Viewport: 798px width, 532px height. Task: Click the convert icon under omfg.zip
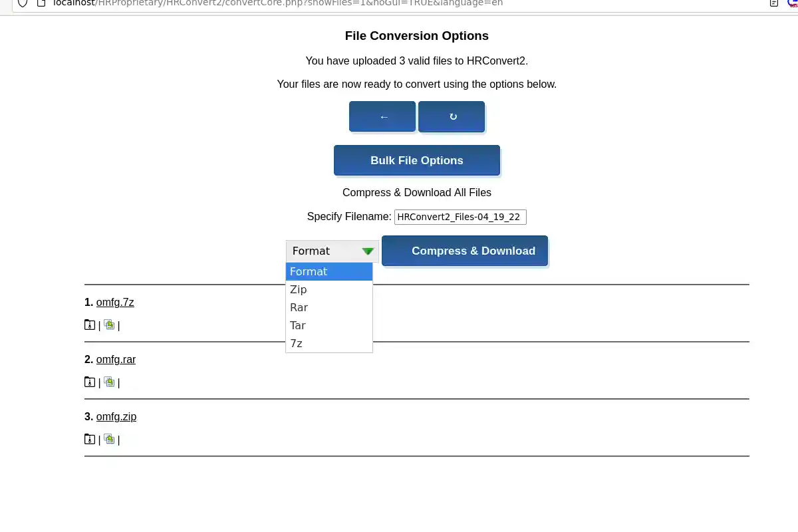pos(109,440)
